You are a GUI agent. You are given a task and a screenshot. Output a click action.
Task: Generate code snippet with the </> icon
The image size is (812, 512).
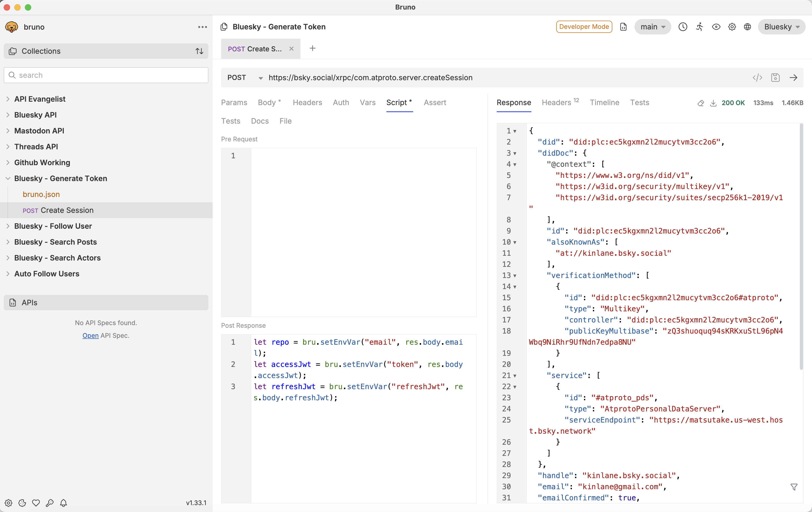757,78
